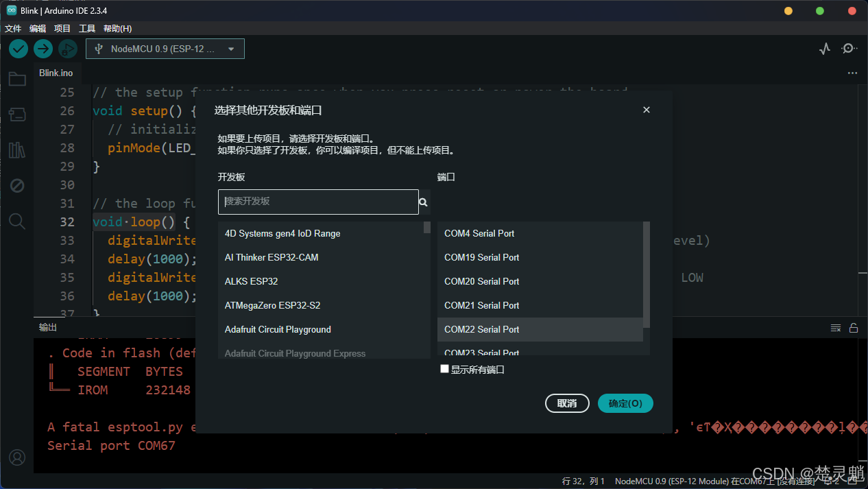This screenshot has height=489, width=868.
Task: Close the board selection dialog with X
Action: (646, 110)
